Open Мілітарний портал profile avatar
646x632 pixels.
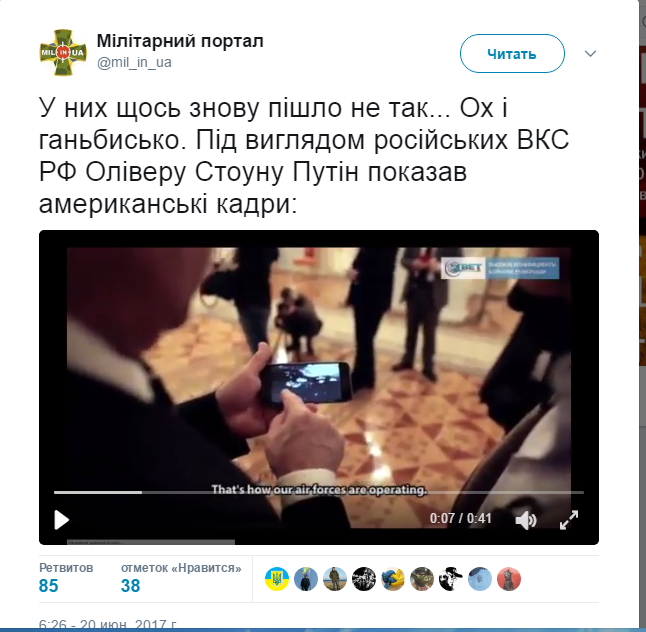pos(63,52)
